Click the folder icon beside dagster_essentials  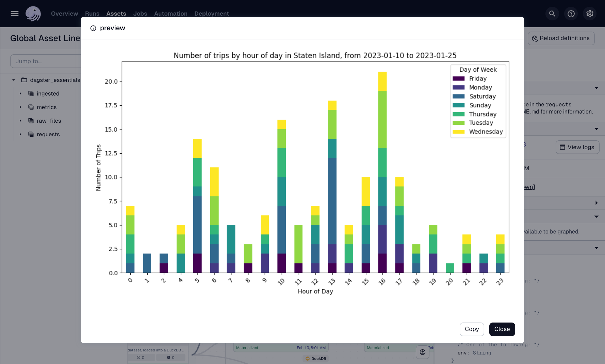click(24, 80)
